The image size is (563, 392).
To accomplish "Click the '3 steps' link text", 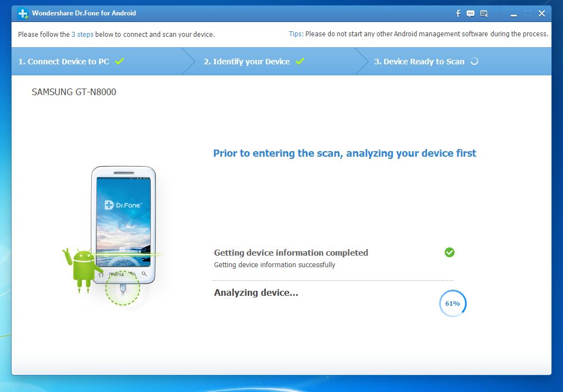I will click(x=82, y=35).
